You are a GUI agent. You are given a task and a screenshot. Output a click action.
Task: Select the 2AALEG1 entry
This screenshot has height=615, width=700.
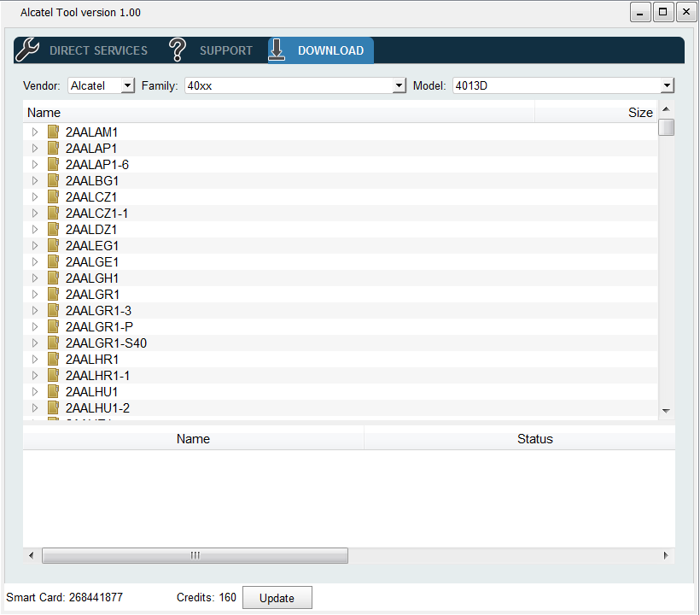(x=92, y=246)
